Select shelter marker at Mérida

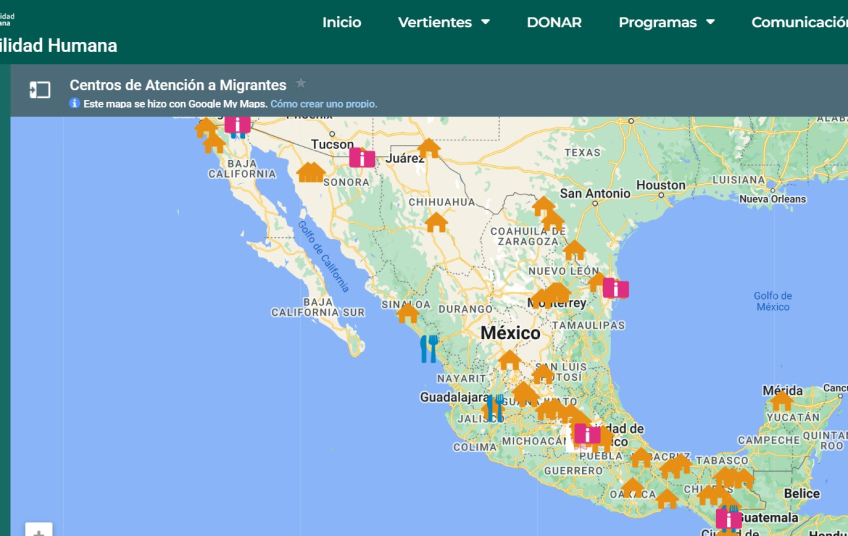781,401
